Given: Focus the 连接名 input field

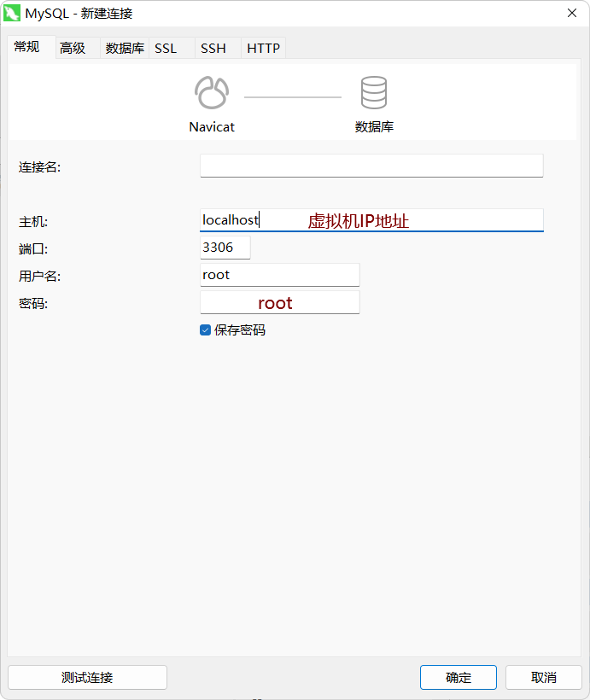Looking at the screenshot, I should click(x=371, y=166).
